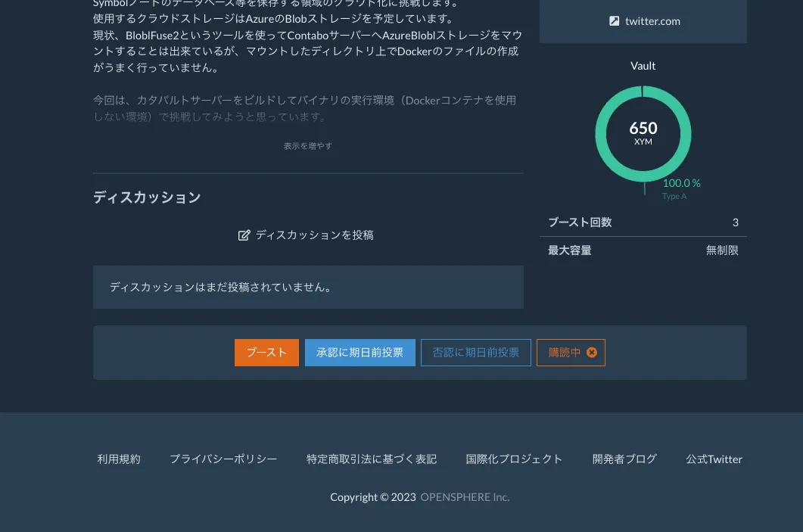Click the X icon in 購読中 button
The width and height of the screenshot is (803, 532).
pos(592,353)
